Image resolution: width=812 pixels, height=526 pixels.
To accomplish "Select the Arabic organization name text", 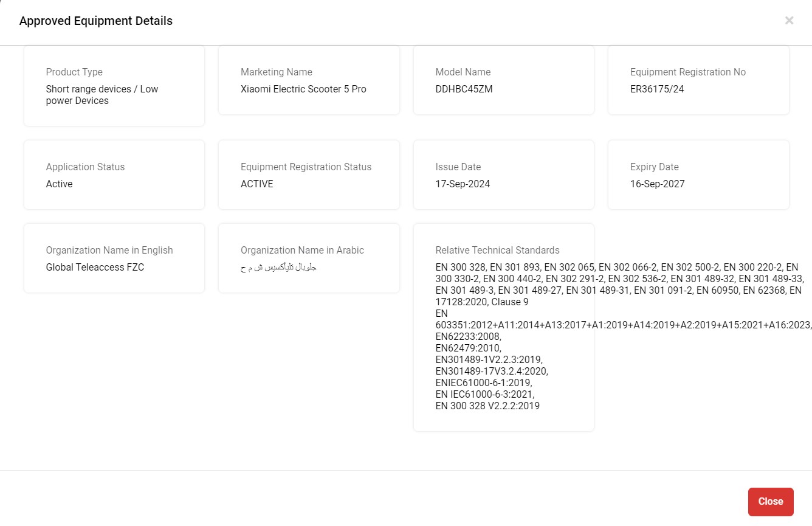I will (x=278, y=268).
